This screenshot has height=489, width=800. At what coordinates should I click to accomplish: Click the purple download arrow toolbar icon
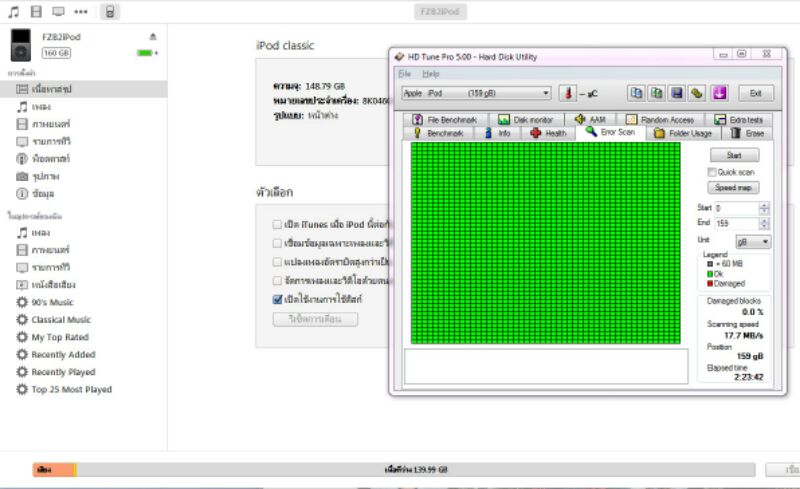[718, 93]
